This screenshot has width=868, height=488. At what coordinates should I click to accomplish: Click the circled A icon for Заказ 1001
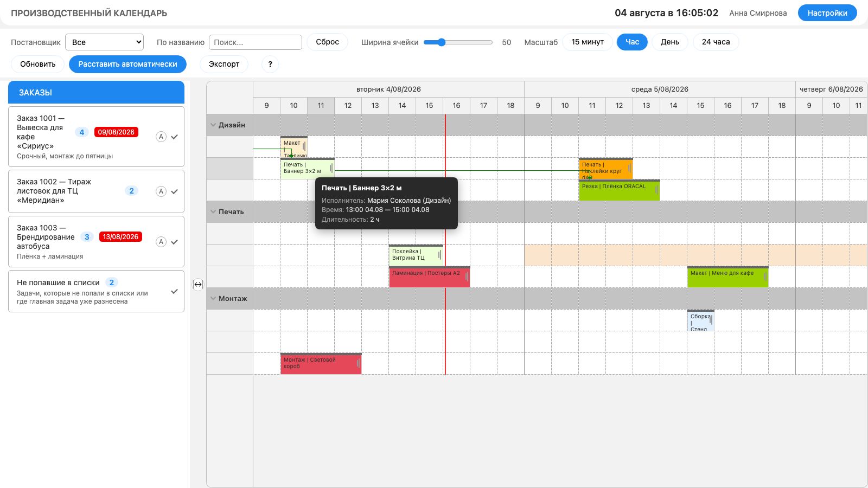pos(161,137)
